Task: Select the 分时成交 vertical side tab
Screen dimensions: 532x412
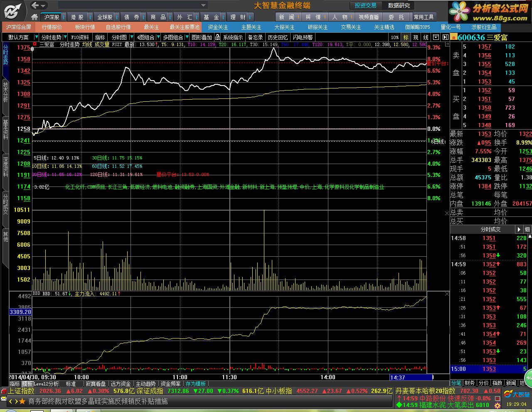Action: point(6,204)
